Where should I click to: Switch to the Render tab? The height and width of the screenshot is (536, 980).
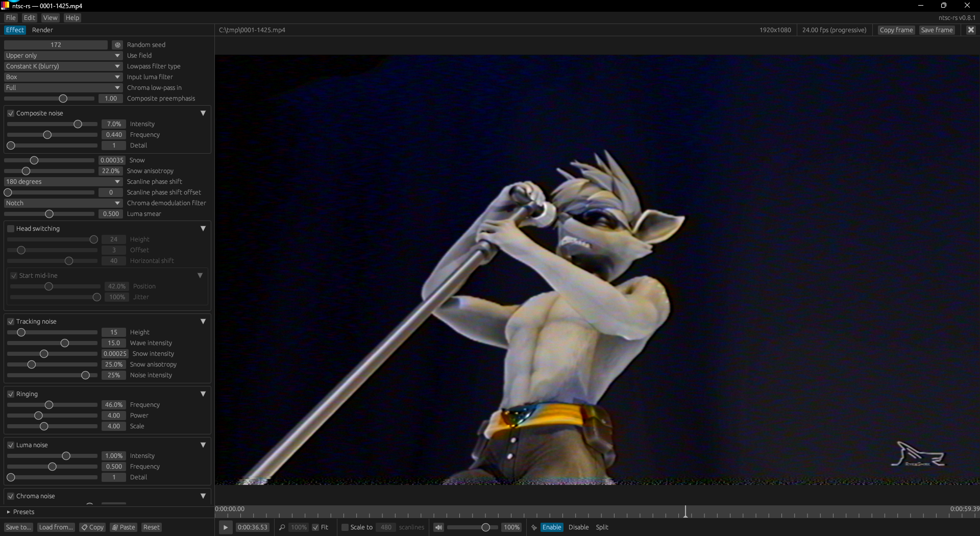tap(42, 30)
